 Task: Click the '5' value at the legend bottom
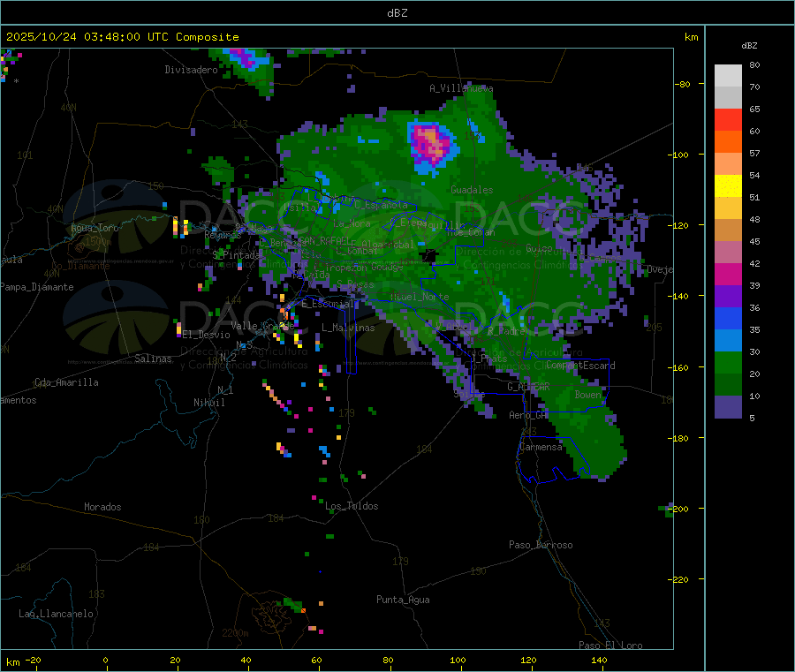tap(752, 418)
